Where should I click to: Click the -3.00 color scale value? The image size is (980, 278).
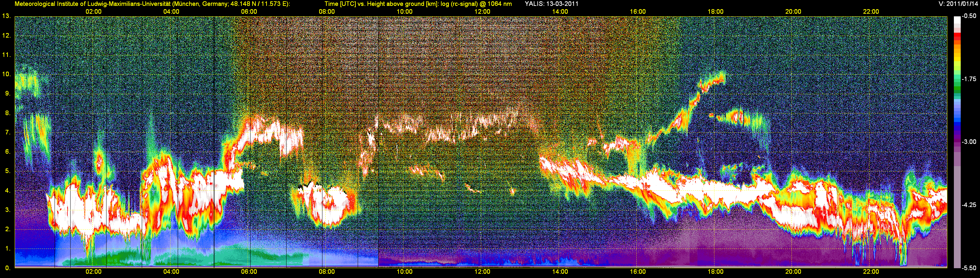tap(969, 142)
